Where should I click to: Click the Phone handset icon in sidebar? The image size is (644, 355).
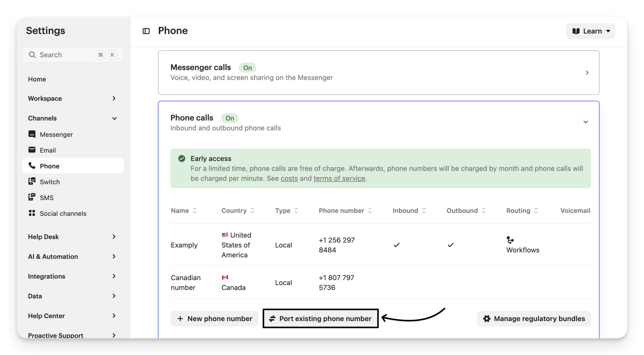(32, 166)
